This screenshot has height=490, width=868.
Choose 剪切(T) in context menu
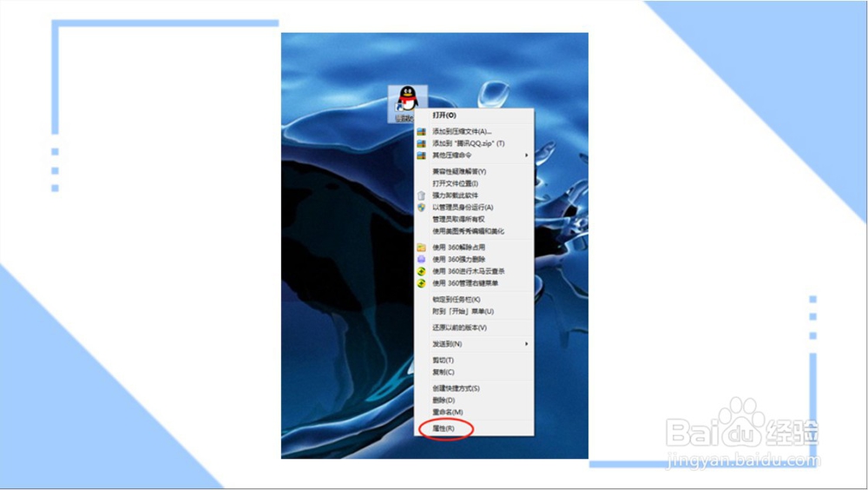(475, 361)
